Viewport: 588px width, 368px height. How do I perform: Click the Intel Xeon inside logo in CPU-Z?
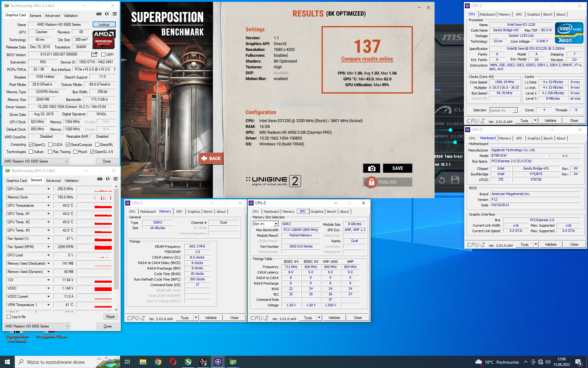[569, 33]
